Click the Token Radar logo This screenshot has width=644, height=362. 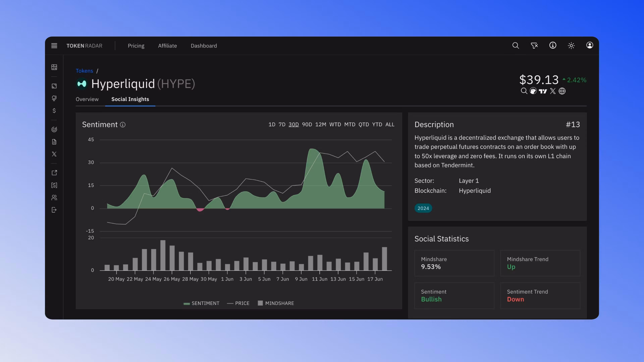(x=84, y=46)
